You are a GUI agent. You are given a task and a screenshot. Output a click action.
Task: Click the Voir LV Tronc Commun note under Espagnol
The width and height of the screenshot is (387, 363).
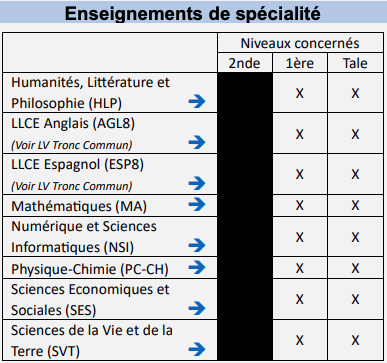click(72, 186)
